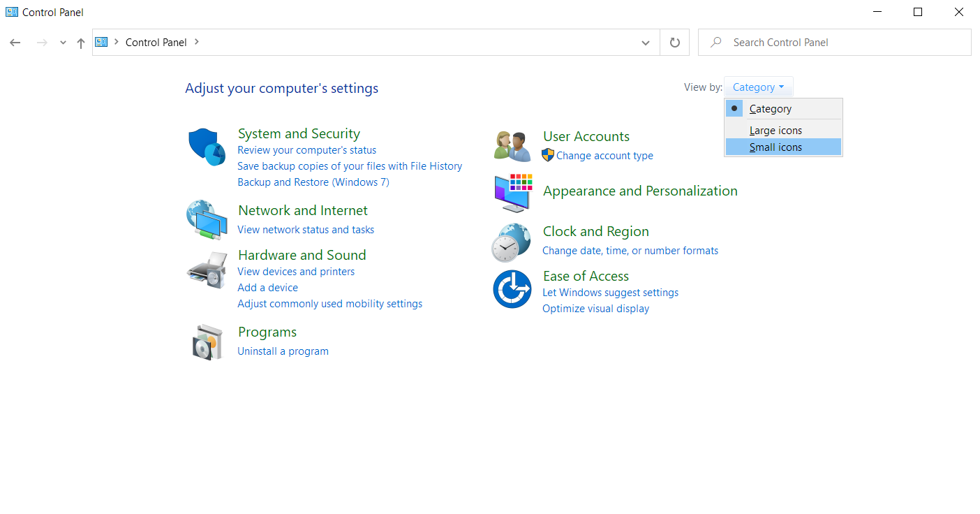Select the Category view option
This screenshot has height=514, width=980.
[x=770, y=109]
